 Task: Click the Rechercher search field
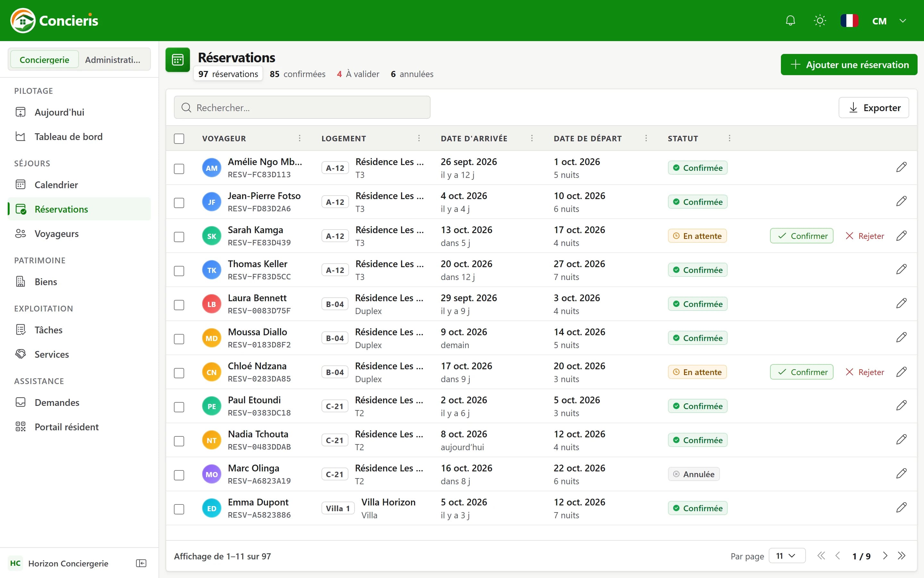(x=302, y=108)
